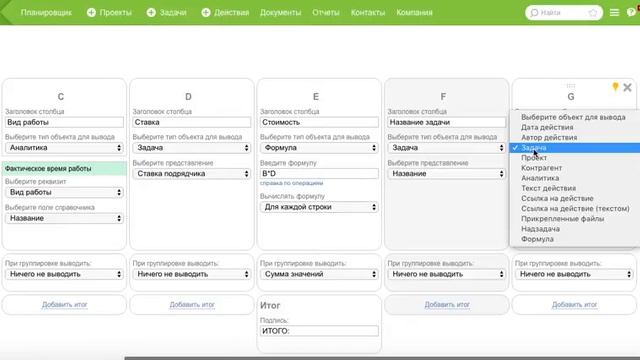This screenshot has height=360, width=640.
Task: Select Прикрепленные файлы from the list
Action: tap(575, 219)
